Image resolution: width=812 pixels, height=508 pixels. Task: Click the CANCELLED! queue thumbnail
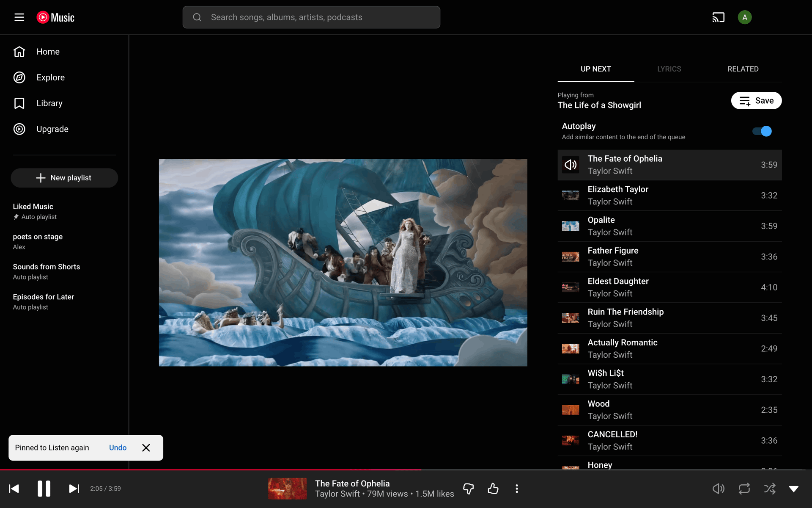[571, 441]
